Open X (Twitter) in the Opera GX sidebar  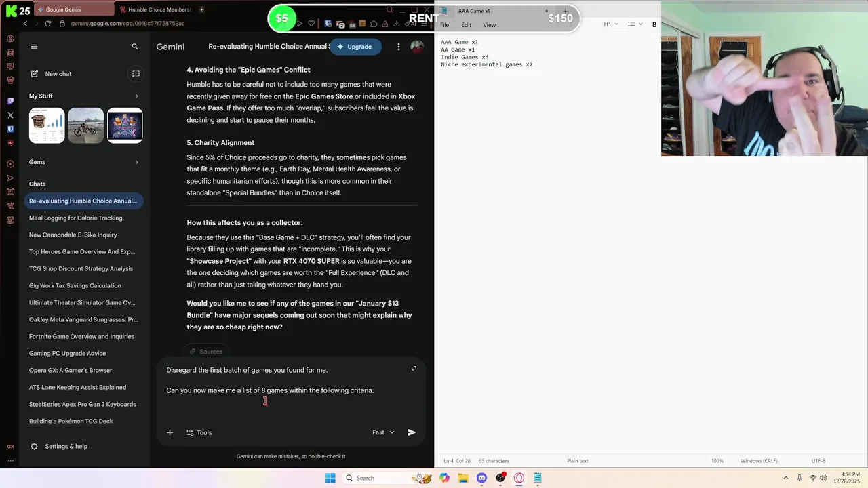point(10,115)
